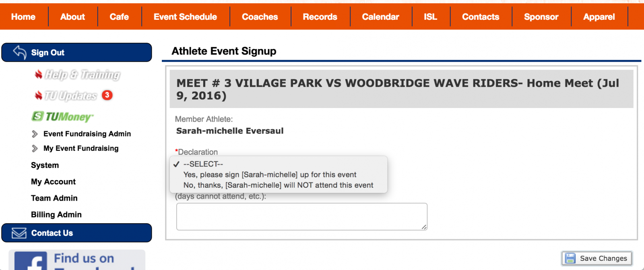Select 'Yes, please sign up' option
Image resolution: width=644 pixels, height=270 pixels.
[270, 174]
